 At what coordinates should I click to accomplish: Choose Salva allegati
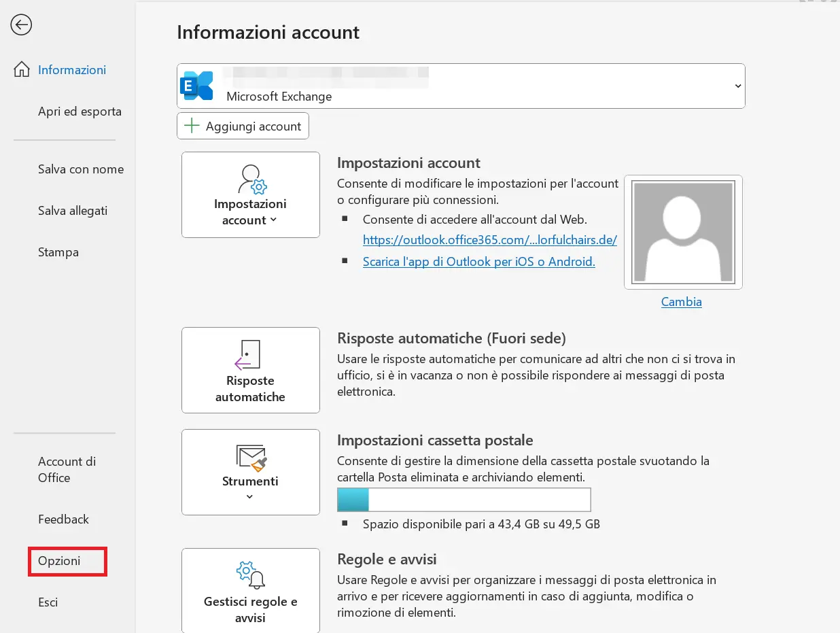point(73,211)
